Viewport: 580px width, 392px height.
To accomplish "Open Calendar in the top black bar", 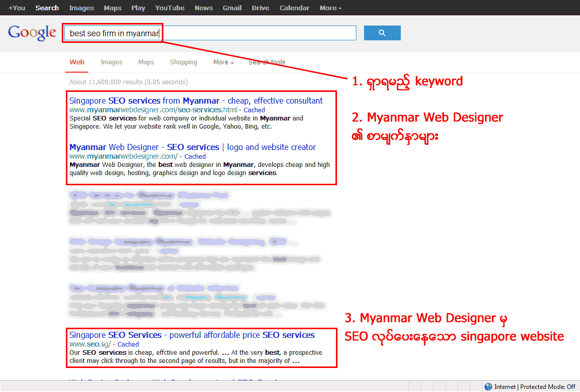I will (x=295, y=8).
